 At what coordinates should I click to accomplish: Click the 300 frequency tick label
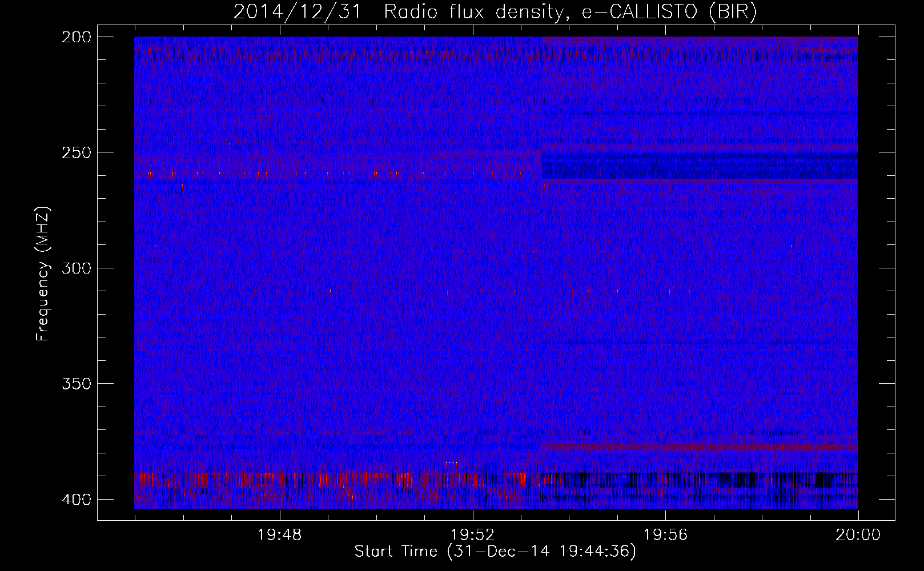[76, 268]
